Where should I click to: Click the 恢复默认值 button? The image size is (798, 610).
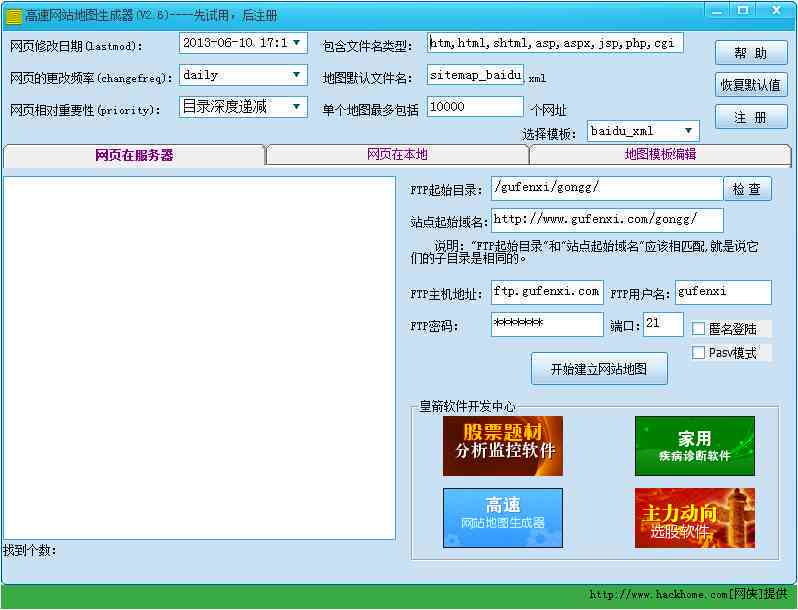tap(751, 85)
